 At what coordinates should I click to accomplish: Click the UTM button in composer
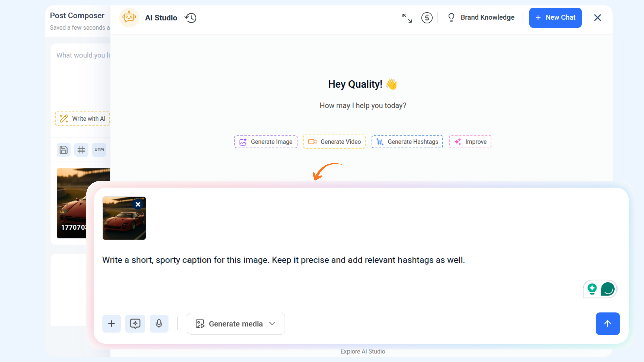[x=99, y=150]
